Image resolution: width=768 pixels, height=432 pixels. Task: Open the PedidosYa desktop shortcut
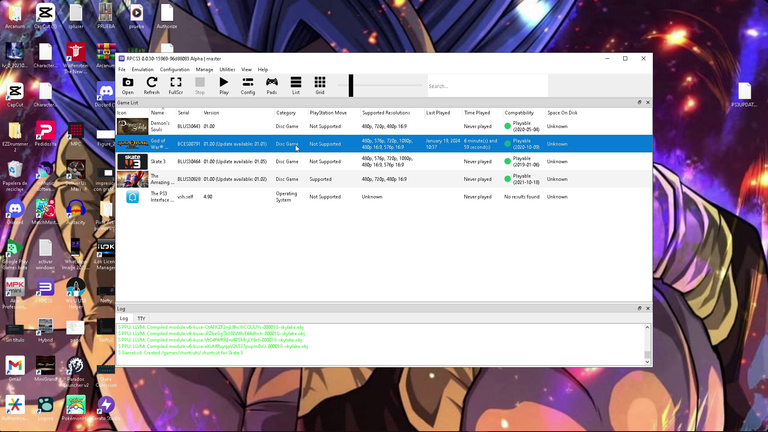[x=45, y=134]
